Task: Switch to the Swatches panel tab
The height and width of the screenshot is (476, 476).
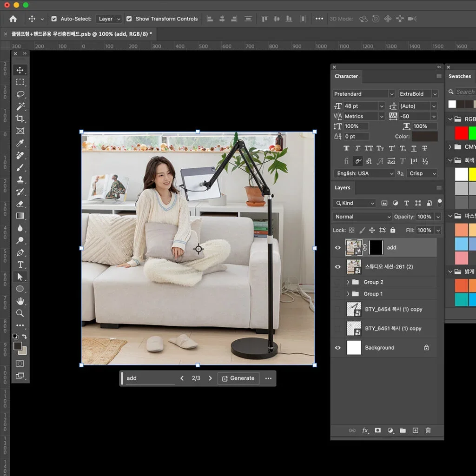Action: point(459,76)
